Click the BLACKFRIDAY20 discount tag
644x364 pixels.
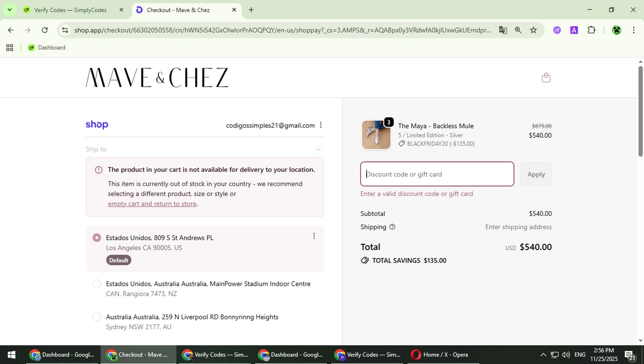pyautogui.click(x=436, y=144)
